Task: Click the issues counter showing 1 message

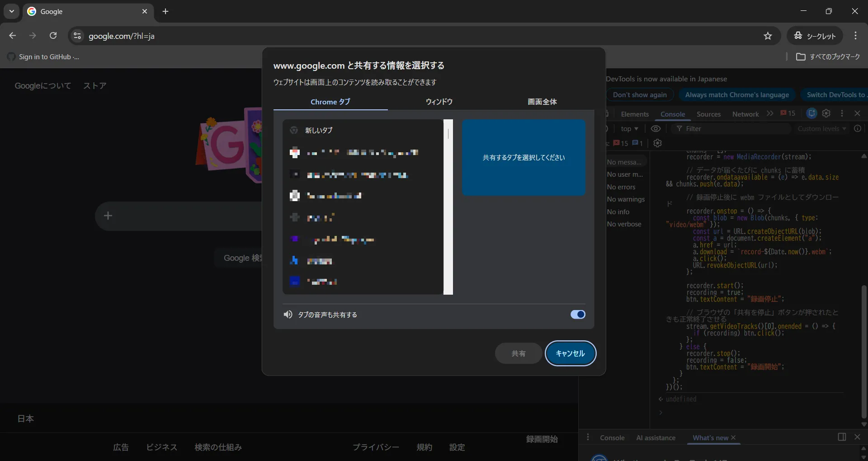Action: click(637, 143)
